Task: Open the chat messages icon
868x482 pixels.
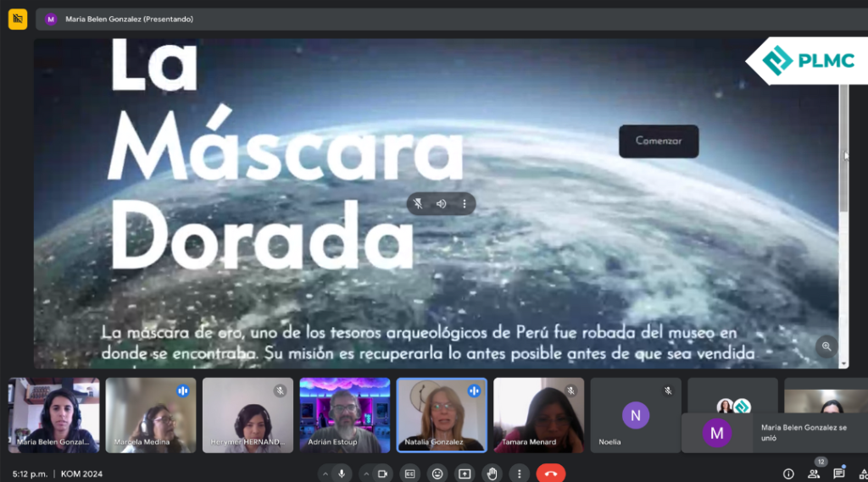Action: coord(838,474)
